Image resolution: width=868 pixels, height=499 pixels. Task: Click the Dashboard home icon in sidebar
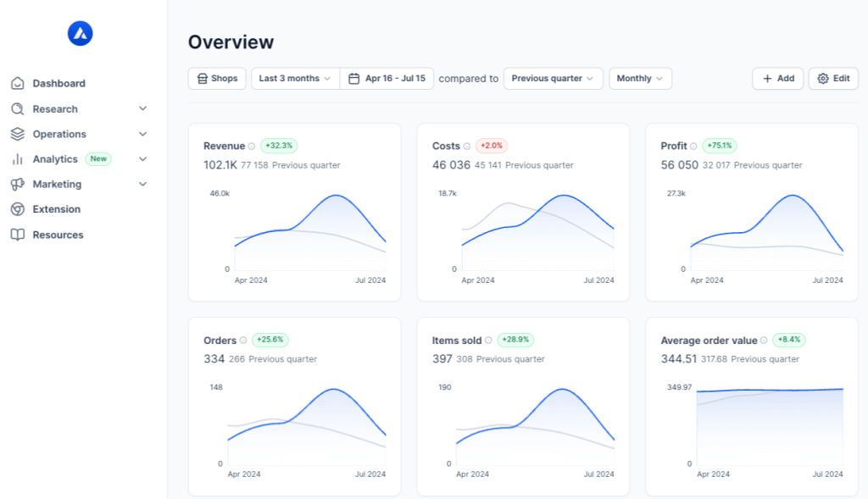(x=17, y=83)
